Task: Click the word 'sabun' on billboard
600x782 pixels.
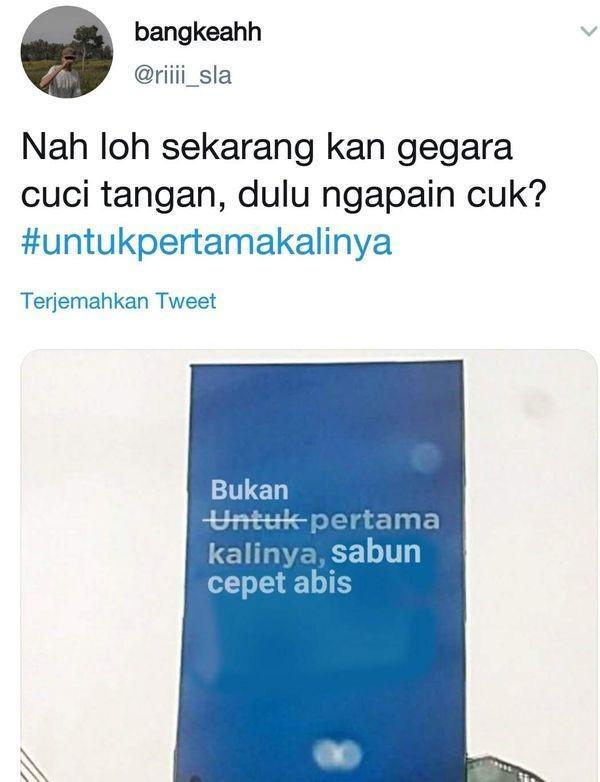Action: pos(377,552)
